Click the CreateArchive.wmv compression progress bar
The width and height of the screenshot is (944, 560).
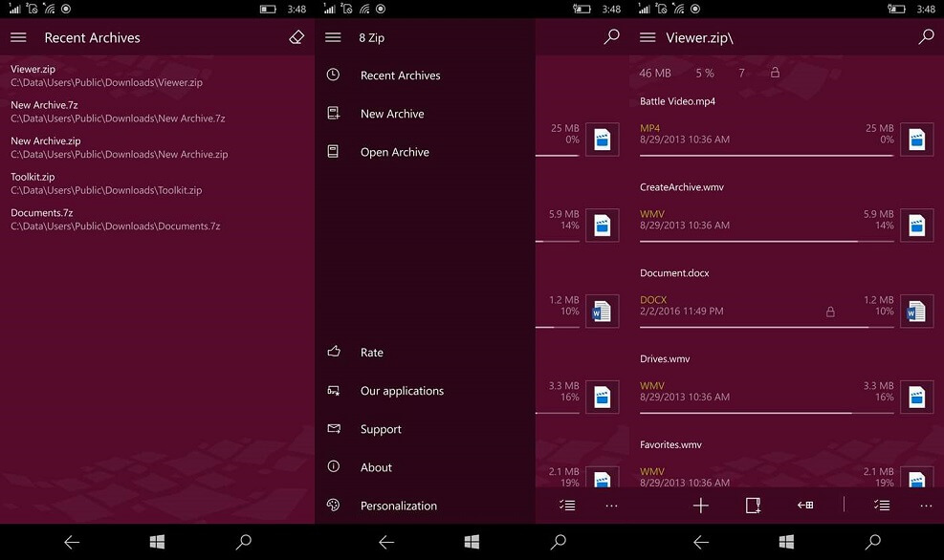pyautogui.click(x=766, y=242)
